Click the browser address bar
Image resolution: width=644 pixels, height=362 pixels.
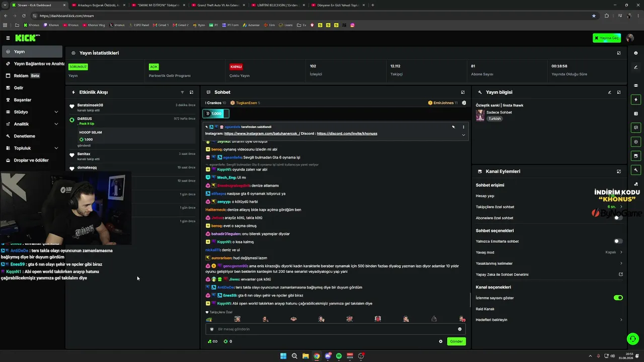coord(312,16)
